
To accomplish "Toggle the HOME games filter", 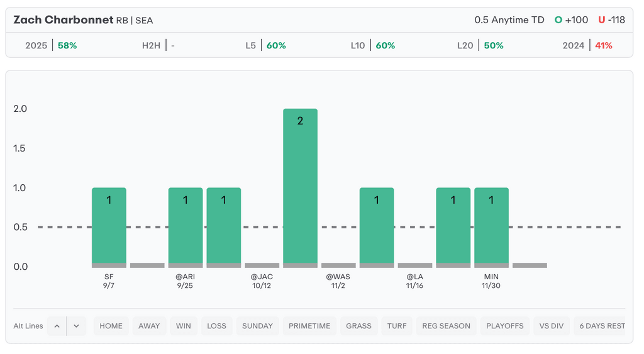I will click(111, 326).
